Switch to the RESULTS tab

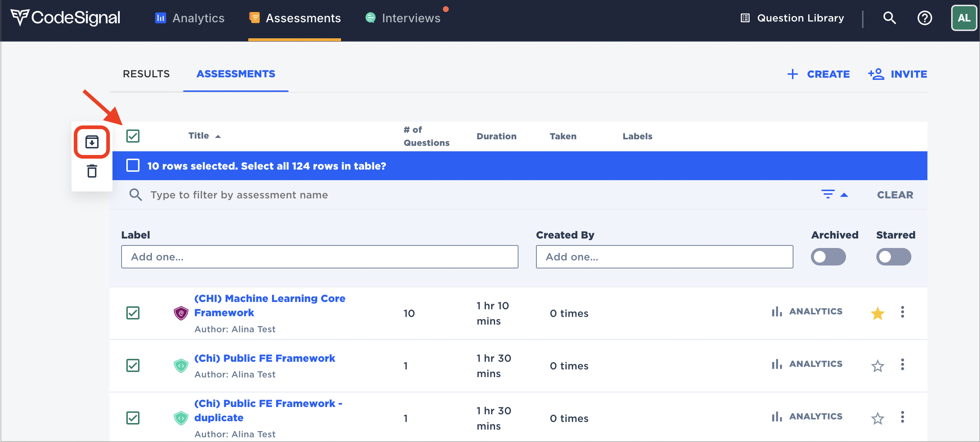pyautogui.click(x=146, y=74)
